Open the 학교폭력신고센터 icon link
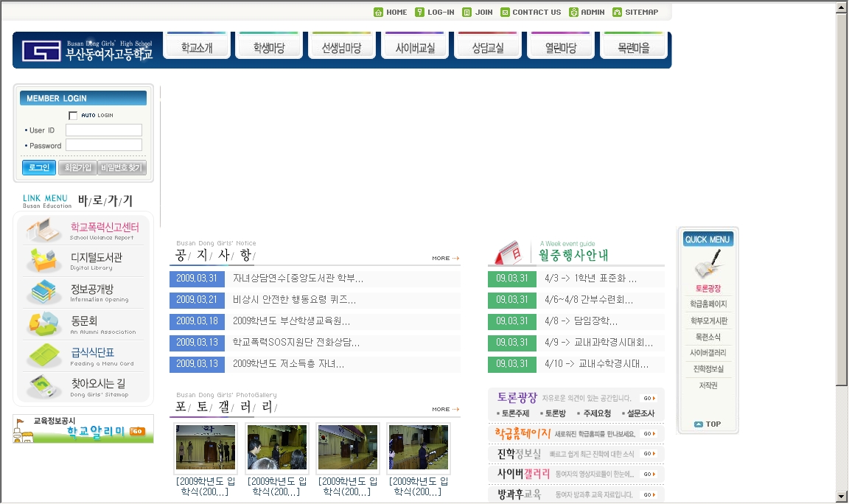This screenshot has width=849, height=504. [x=44, y=231]
